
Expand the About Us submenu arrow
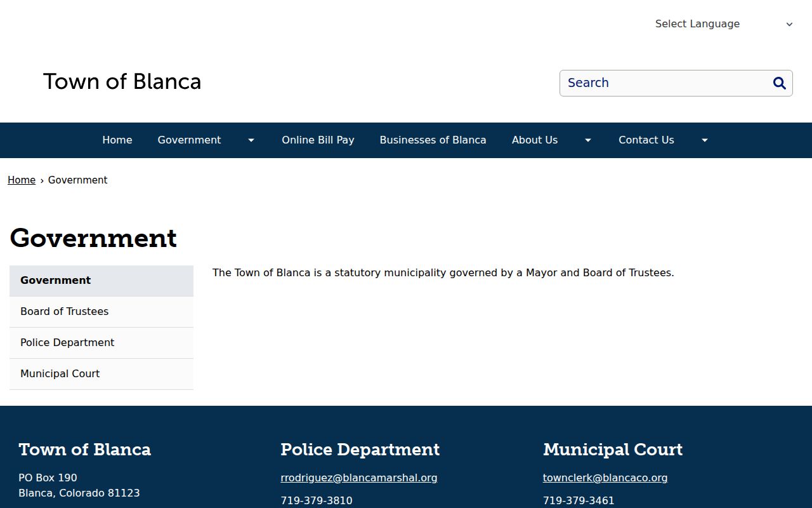click(588, 140)
